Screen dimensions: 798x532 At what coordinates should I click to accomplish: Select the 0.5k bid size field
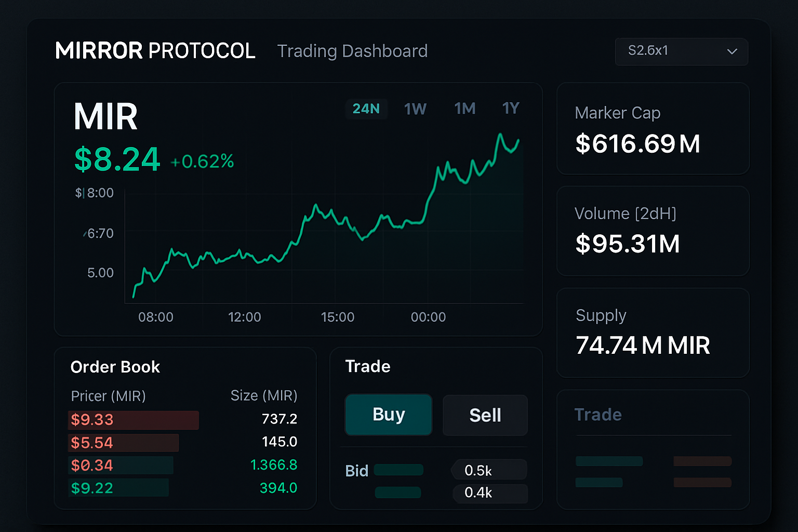click(x=489, y=470)
